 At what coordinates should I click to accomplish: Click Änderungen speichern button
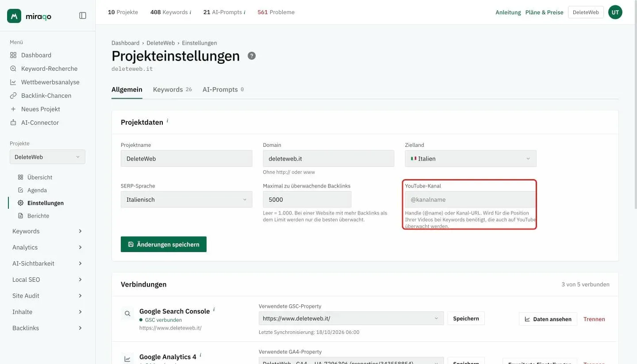pos(164,244)
